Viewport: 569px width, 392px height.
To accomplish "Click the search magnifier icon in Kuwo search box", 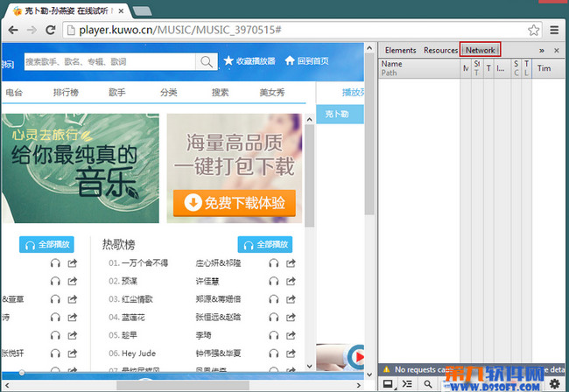I will (207, 61).
